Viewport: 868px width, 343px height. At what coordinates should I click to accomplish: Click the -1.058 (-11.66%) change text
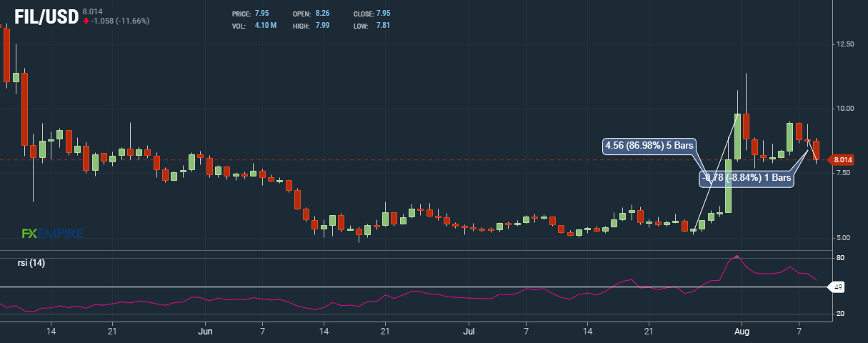tap(120, 21)
